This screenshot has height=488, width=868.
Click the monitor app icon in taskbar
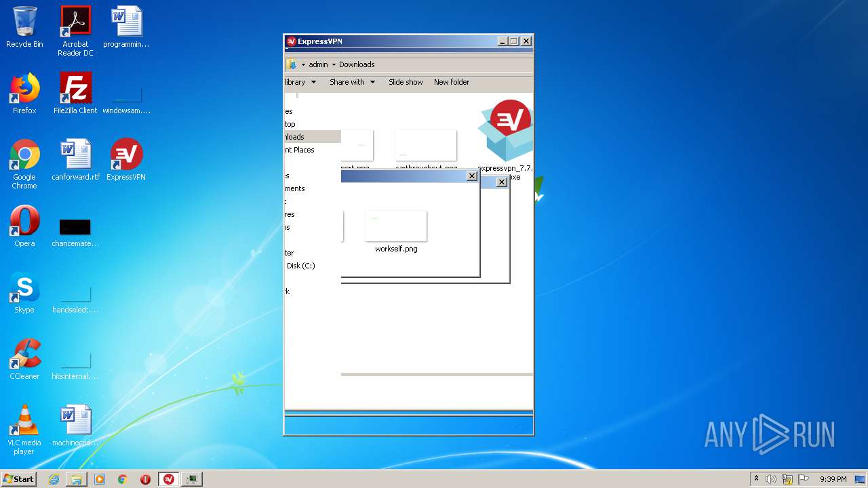(193, 479)
